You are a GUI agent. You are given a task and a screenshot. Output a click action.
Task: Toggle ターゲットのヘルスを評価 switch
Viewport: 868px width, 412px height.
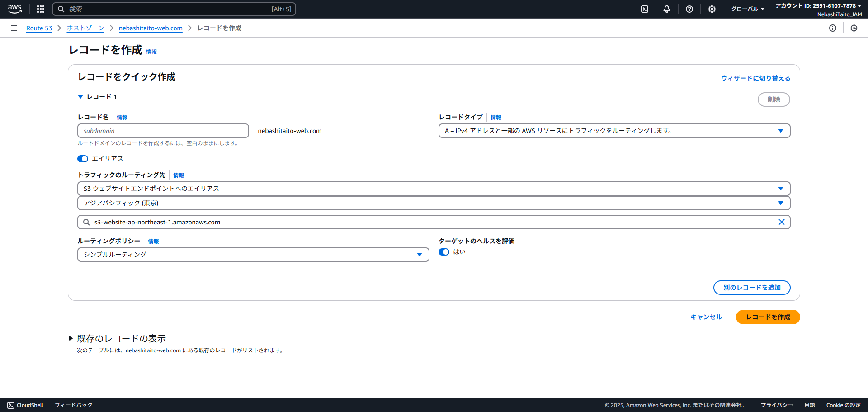(444, 252)
